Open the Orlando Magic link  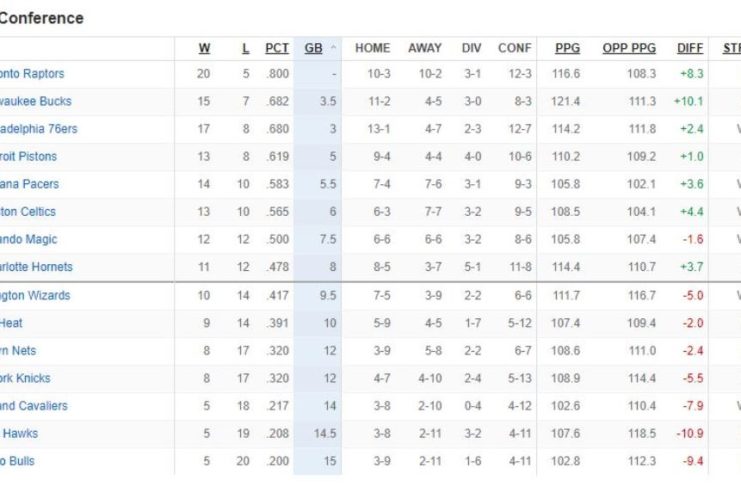coord(29,240)
